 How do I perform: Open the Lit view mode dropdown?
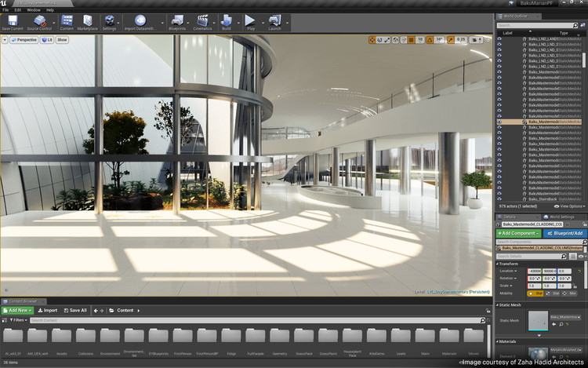[x=46, y=39]
